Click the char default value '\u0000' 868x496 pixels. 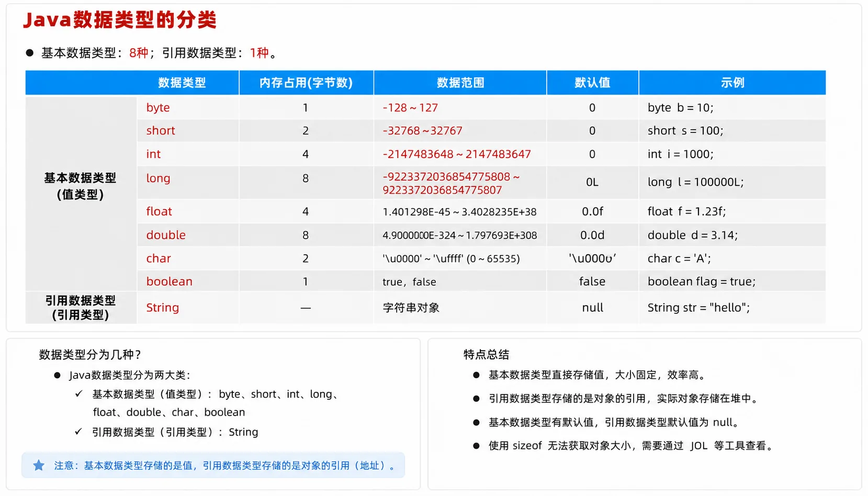(x=592, y=258)
